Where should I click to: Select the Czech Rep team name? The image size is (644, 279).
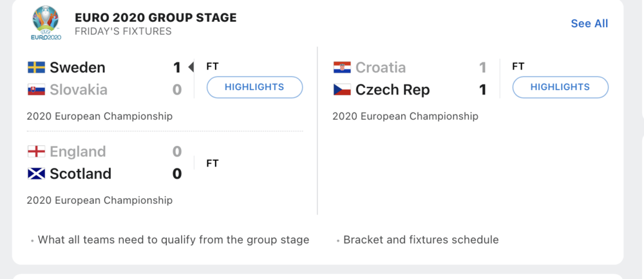pos(392,90)
